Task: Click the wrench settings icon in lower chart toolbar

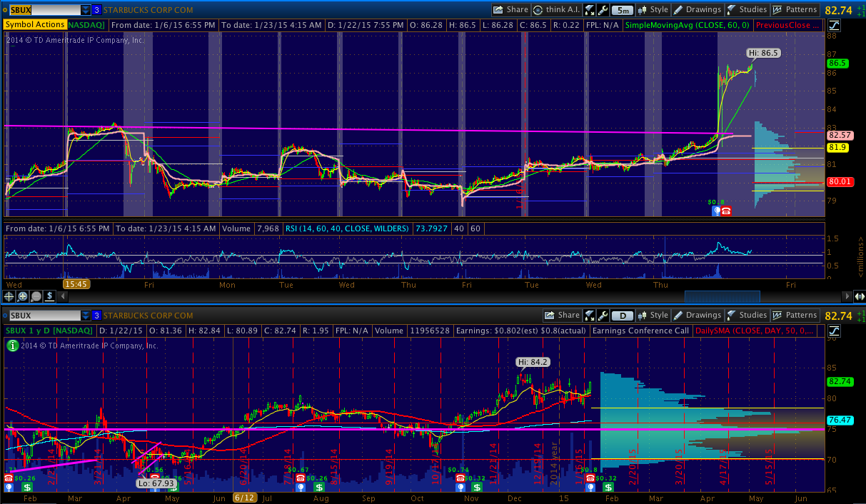Action: tap(603, 315)
